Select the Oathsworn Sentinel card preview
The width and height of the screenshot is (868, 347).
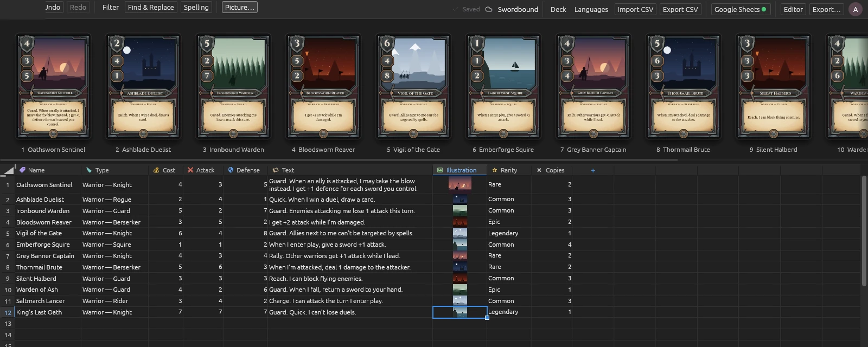click(x=53, y=87)
